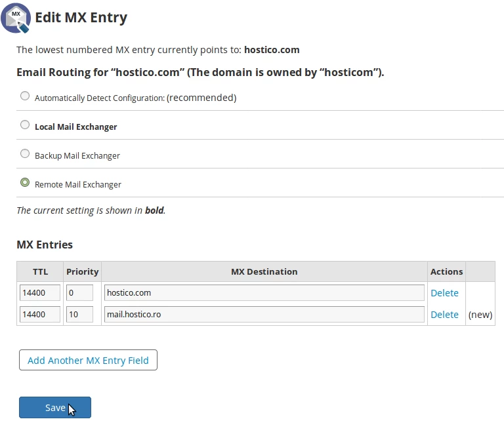The width and height of the screenshot is (504, 434).
Task: Click the MX Destination column header
Action: [264, 271]
